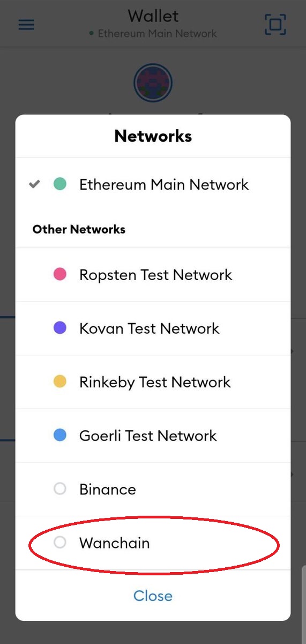The height and width of the screenshot is (644, 306).
Task: Select the Wanchain radio circle
Action: [x=60, y=543]
